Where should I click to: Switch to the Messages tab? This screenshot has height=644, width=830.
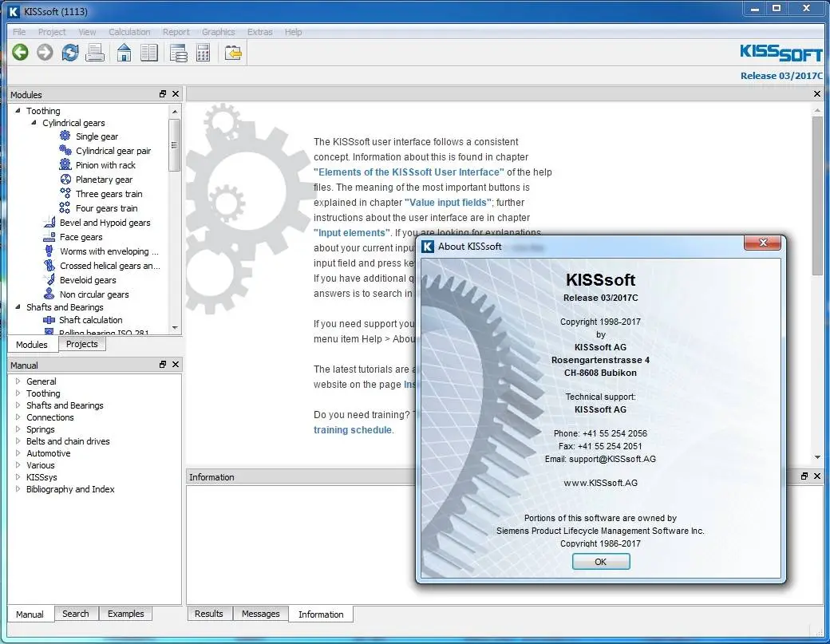(260, 614)
